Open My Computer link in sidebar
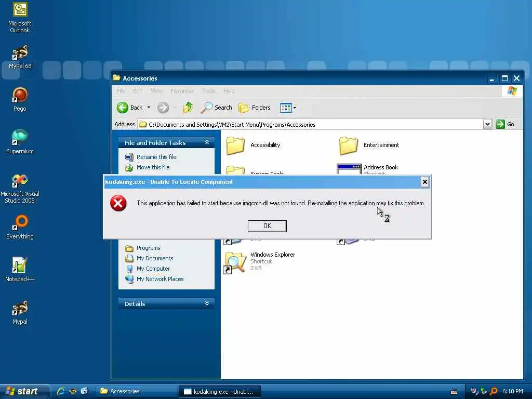The width and height of the screenshot is (532, 399). [x=153, y=269]
